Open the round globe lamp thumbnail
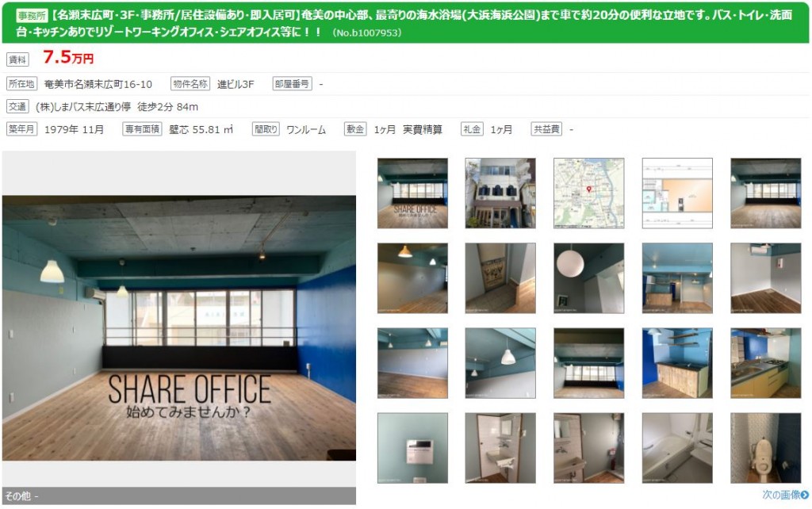The height and width of the screenshot is (509, 812). 589,278
